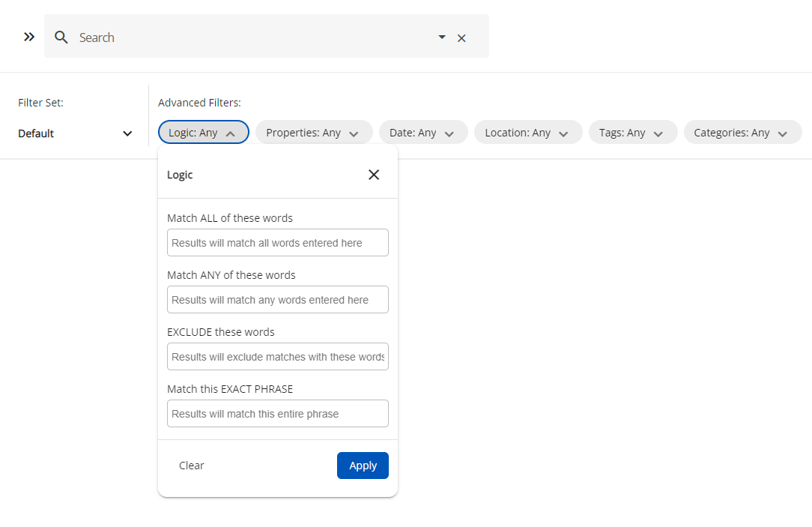
Task: Open the Tags: Any filter
Action: pos(632,133)
